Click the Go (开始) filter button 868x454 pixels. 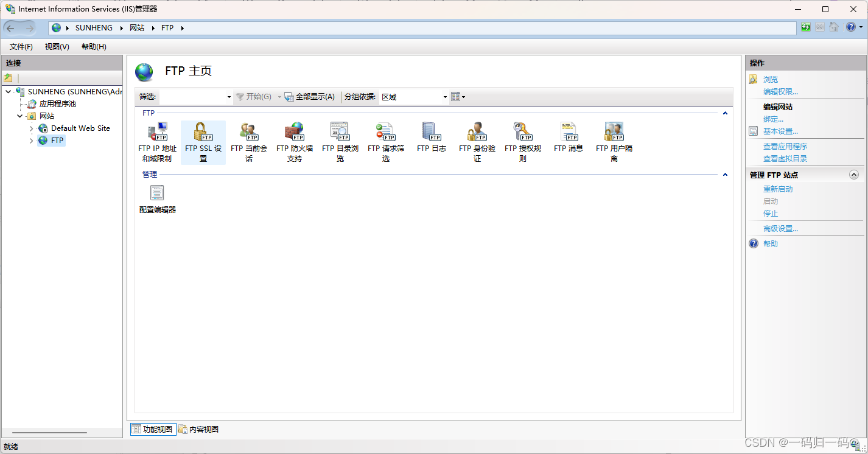tap(254, 97)
